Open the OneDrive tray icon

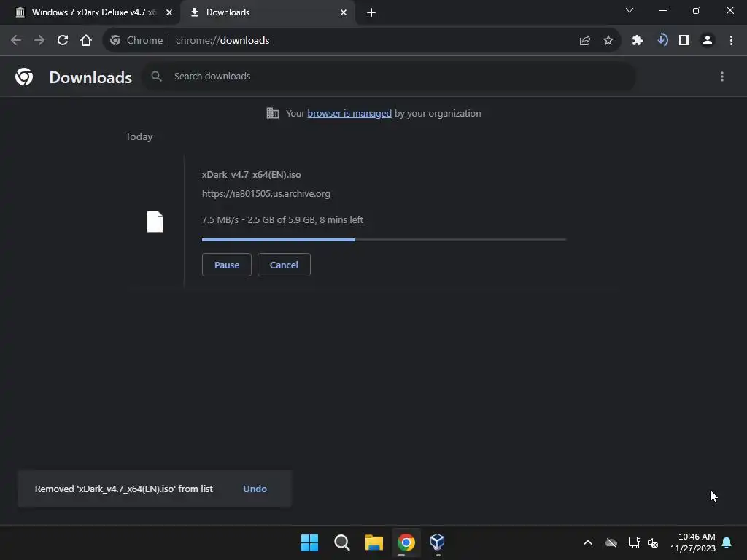[611, 542]
